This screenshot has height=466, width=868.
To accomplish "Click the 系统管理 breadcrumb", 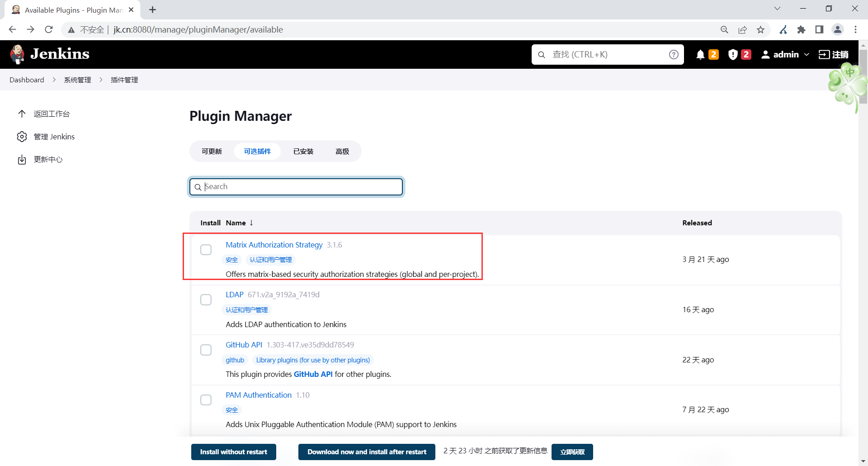I will (x=77, y=80).
